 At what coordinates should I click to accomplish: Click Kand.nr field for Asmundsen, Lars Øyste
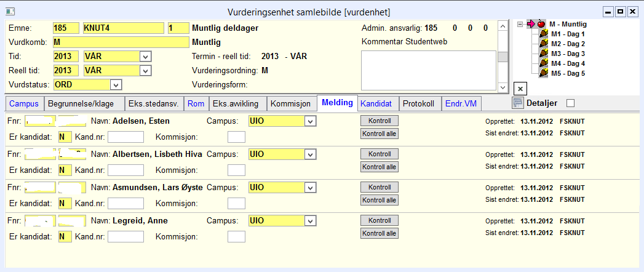point(125,203)
